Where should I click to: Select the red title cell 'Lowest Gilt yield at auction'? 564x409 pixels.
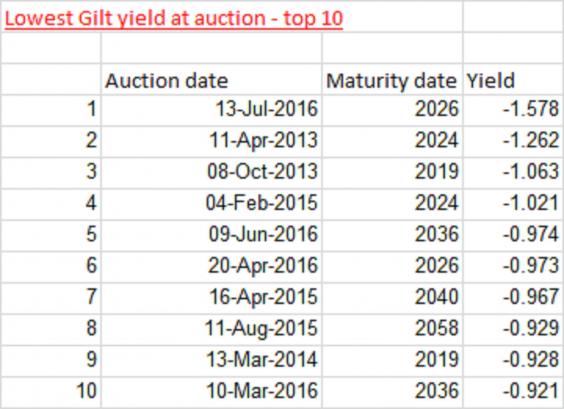click(173, 19)
